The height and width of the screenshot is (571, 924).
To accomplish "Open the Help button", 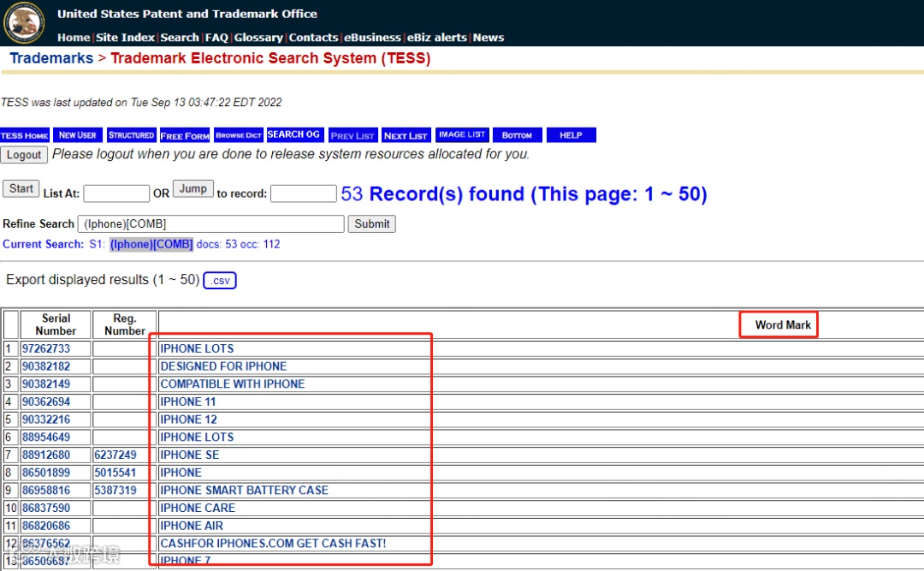I will point(571,135).
